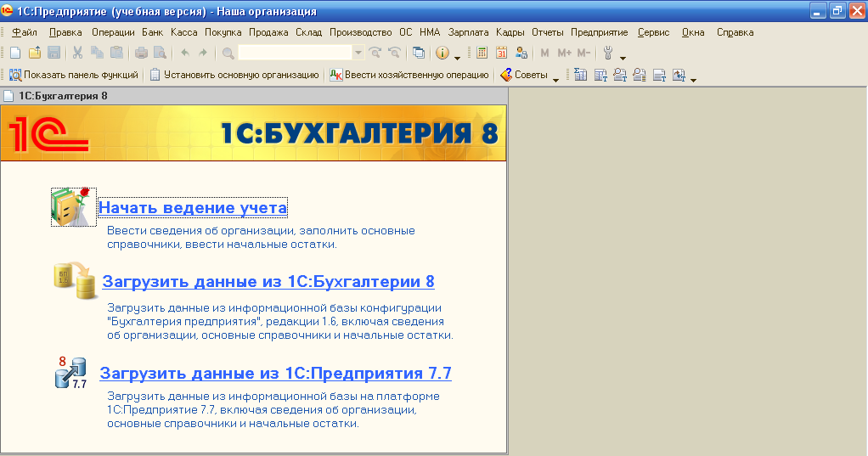
Task: Open the Склад menu
Action: (309, 32)
